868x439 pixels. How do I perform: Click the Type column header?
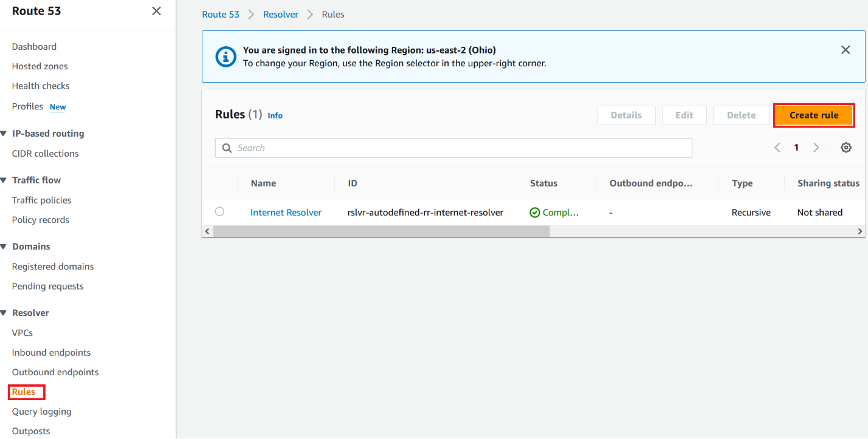coord(742,183)
